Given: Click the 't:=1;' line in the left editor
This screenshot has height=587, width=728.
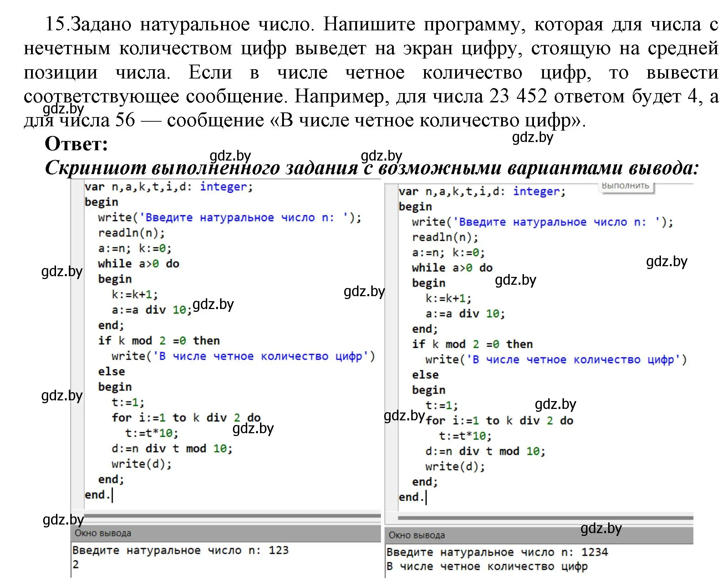Looking at the screenshot, I should (x=128, y=402).
